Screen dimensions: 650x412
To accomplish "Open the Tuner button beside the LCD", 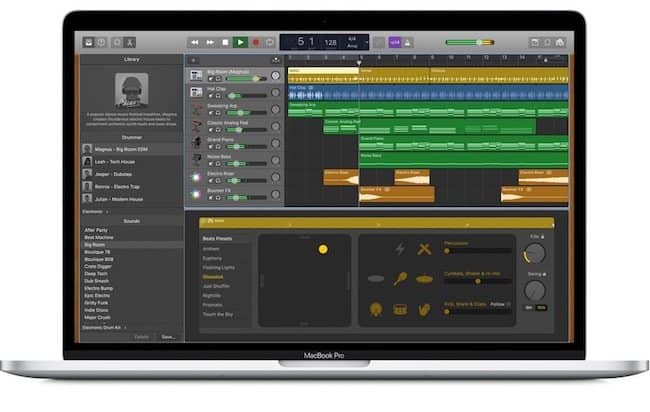I will tap(379, 42).
